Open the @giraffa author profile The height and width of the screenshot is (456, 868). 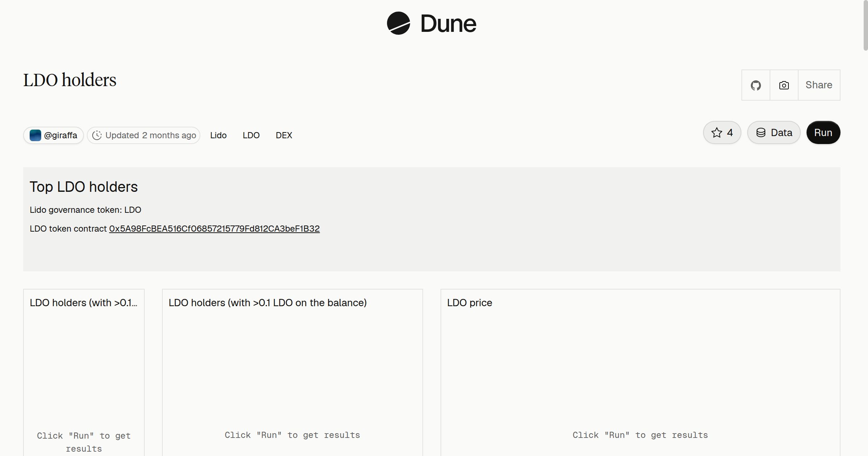[54, 135]
